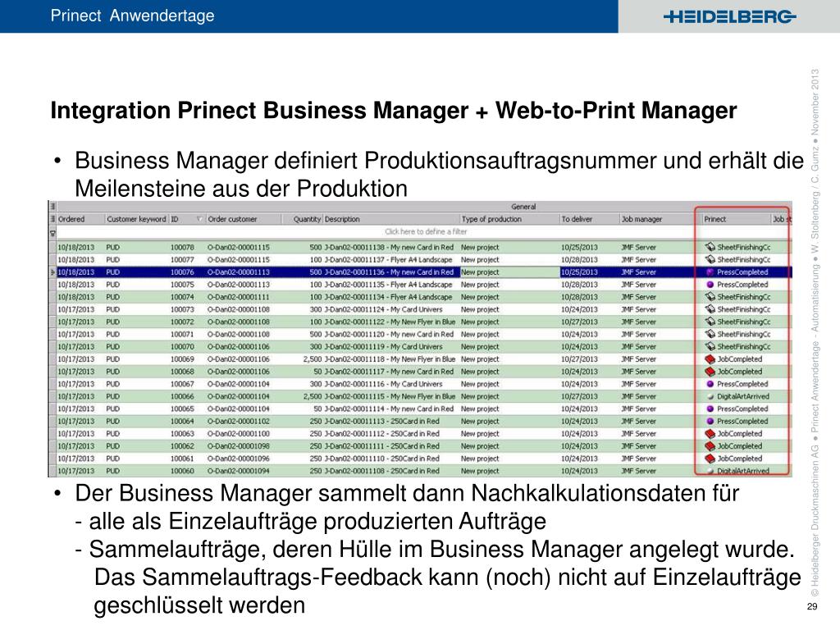Select row with ID 100073
840x630 pixels.
[x=424, y=309]
